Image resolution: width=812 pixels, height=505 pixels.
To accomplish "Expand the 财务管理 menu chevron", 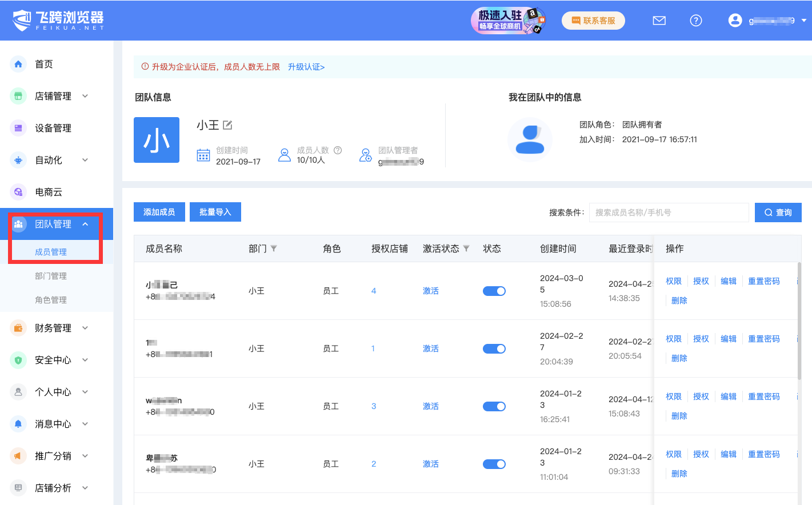I will pyautogui.click(x=85, y=328).
